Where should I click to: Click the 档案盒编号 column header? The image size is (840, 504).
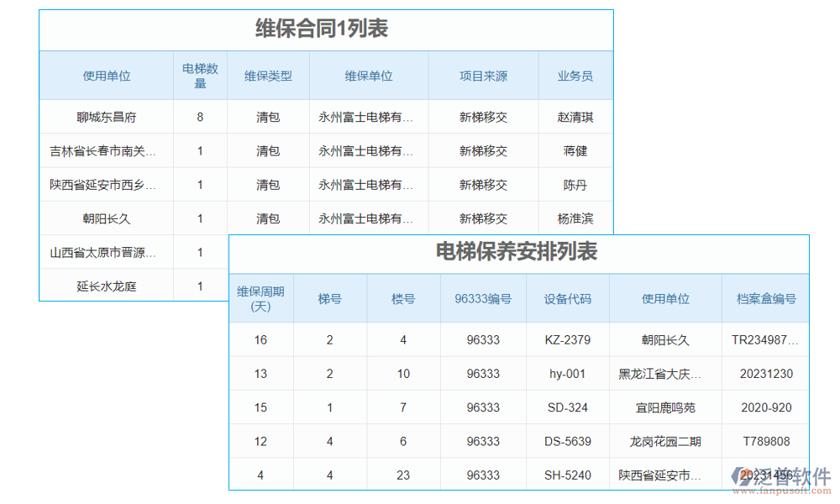coord(763,298)
